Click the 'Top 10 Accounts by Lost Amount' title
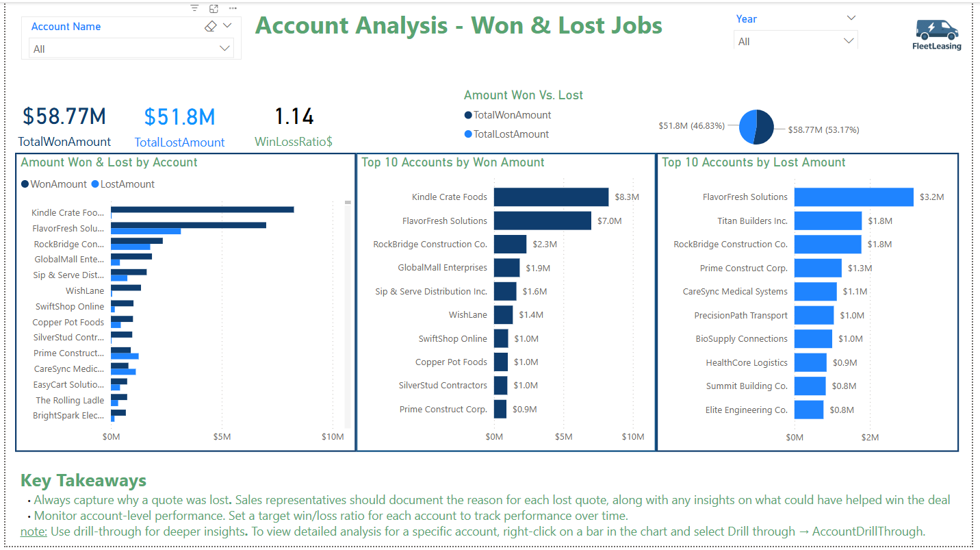This screenshot has height=550, width=980. (x=754, y=162)
